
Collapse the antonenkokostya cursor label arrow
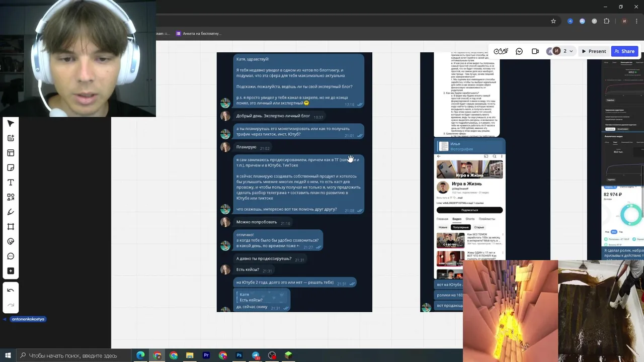click(5, 319)
